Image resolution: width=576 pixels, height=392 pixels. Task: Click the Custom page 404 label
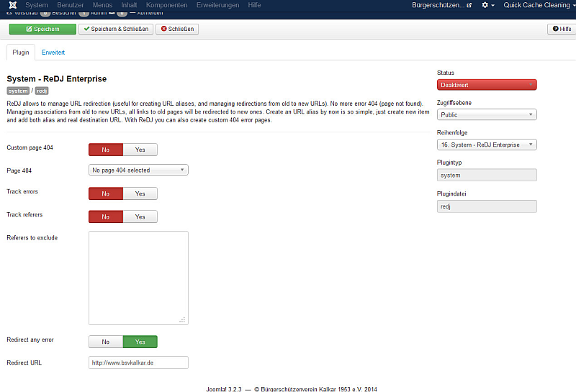click(x=30, y=147)
